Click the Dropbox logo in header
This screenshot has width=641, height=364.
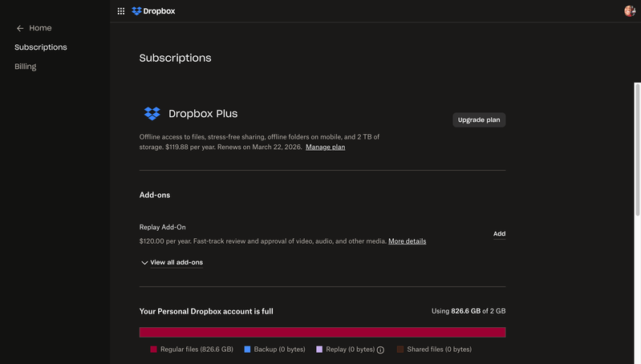click(153, 11)
